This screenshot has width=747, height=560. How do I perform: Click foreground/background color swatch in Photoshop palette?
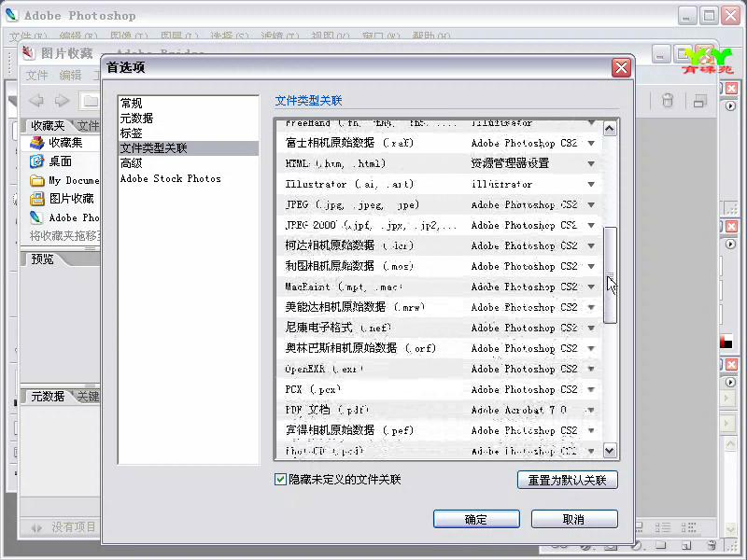[726, 342]
